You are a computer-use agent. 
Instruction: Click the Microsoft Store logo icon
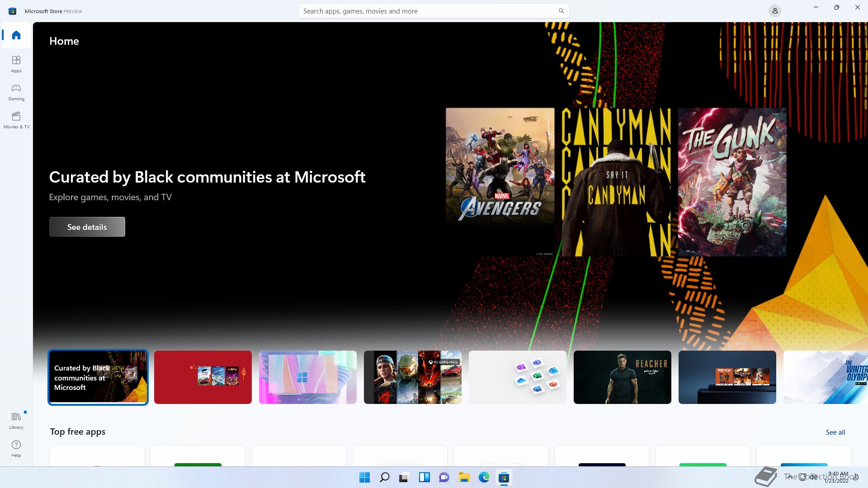pos(13,11)
